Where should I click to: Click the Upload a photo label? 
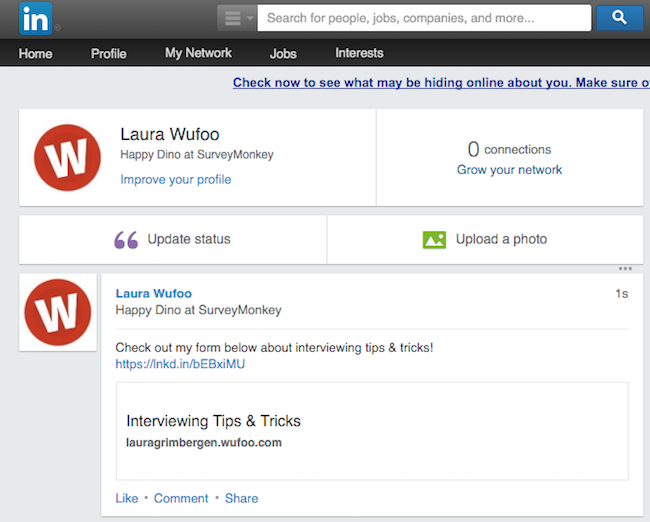502,239
